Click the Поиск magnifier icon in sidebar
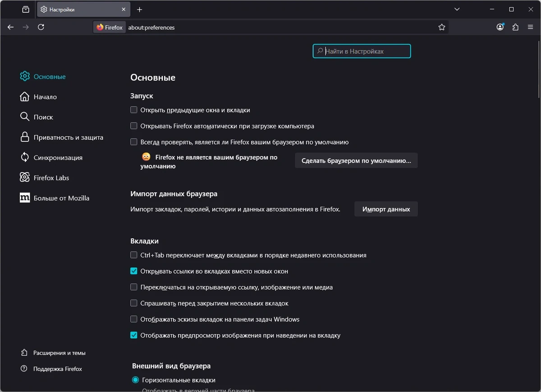 click(25, 117)
